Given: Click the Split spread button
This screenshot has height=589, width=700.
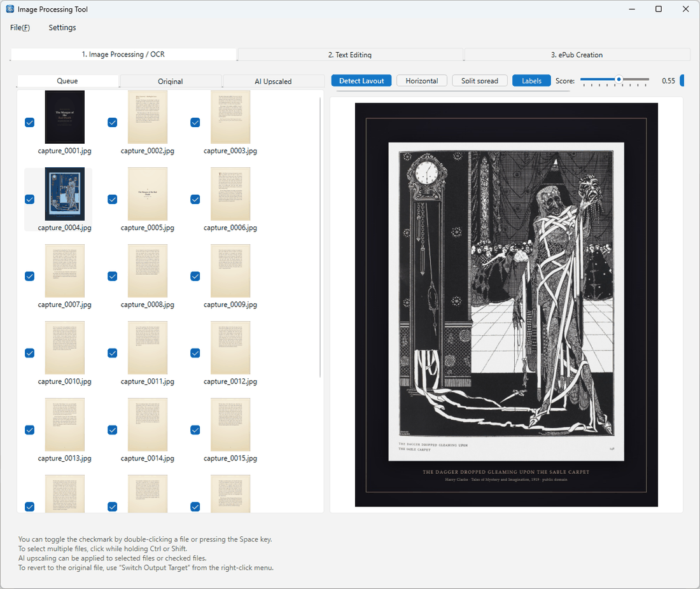Looking at the screenshot, I should [479, 81].
